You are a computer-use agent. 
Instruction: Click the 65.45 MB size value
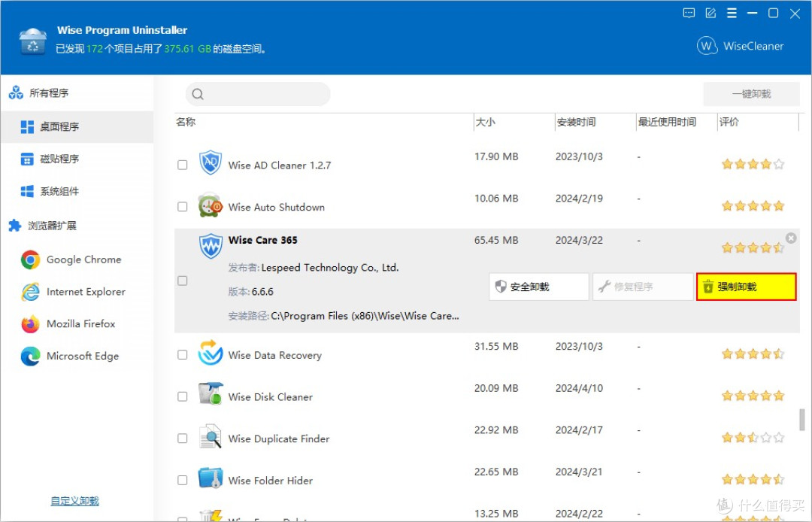point(496,240)
